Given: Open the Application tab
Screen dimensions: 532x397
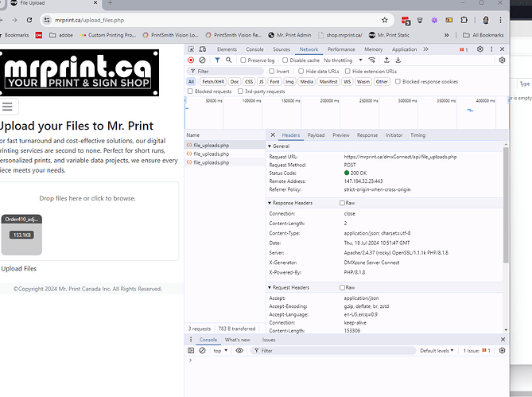Looking at the screenshot, I should tap(404, 49).
